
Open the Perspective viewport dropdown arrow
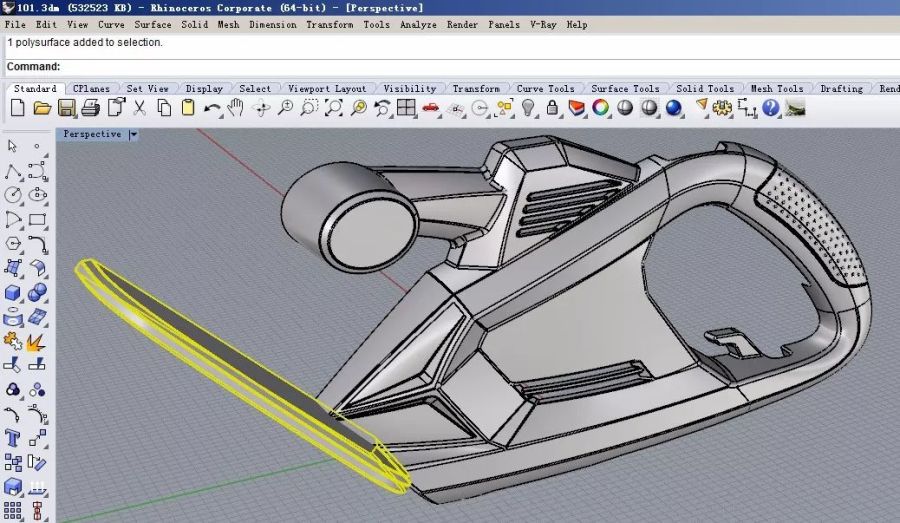[134, 134]
